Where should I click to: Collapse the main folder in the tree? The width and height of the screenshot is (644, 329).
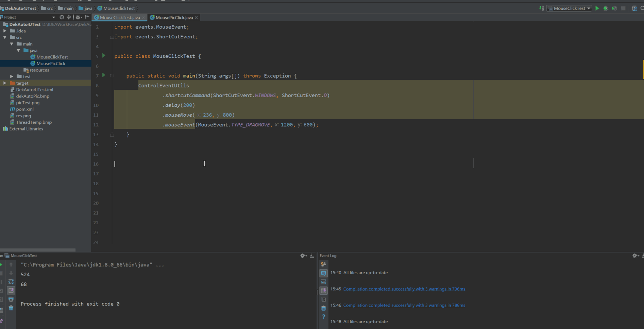click(12, 44)
